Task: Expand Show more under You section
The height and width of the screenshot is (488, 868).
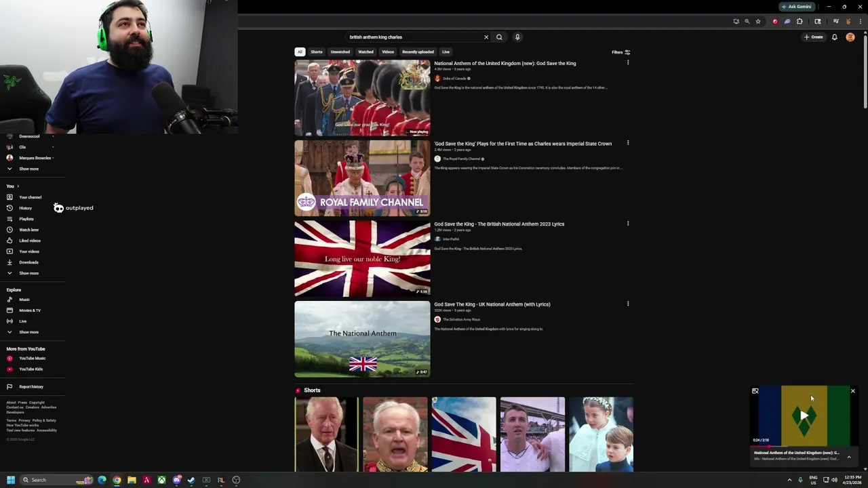Action: (28, 273)
